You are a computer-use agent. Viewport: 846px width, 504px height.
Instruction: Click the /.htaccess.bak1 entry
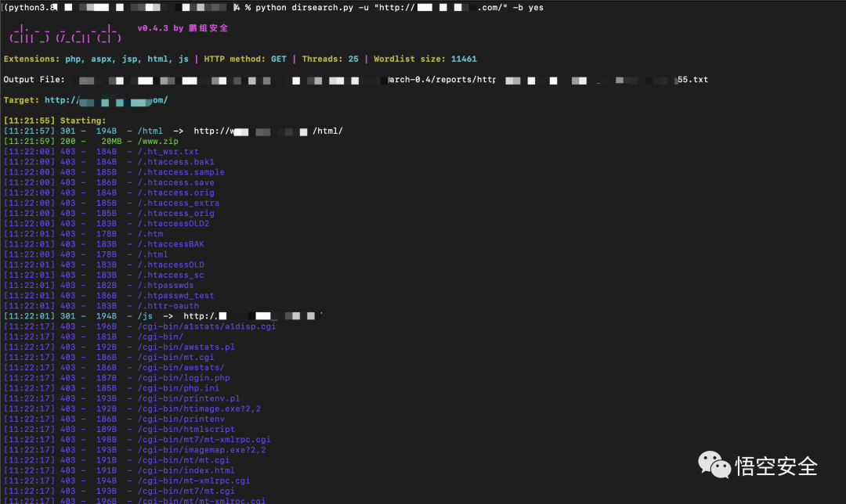(x=176, y=162)
